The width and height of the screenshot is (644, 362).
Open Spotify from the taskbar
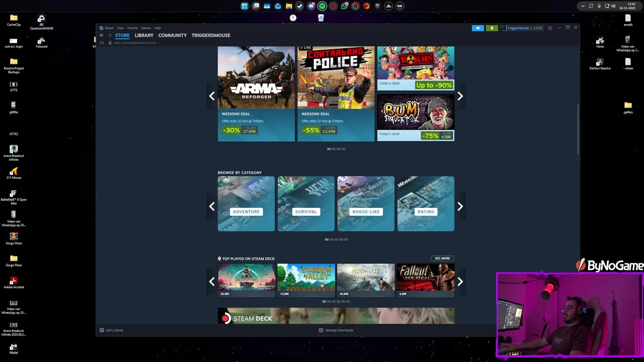322,6
